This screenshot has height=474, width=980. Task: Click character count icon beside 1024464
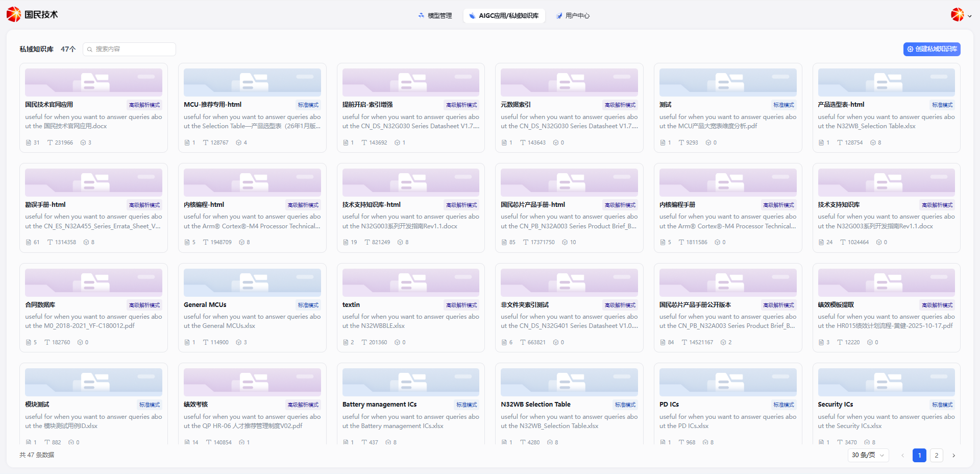coord(843,242)
